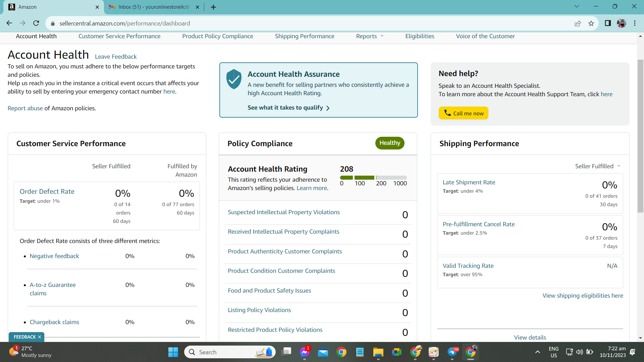Open Chrome's three-dot menu

point(635,23)
